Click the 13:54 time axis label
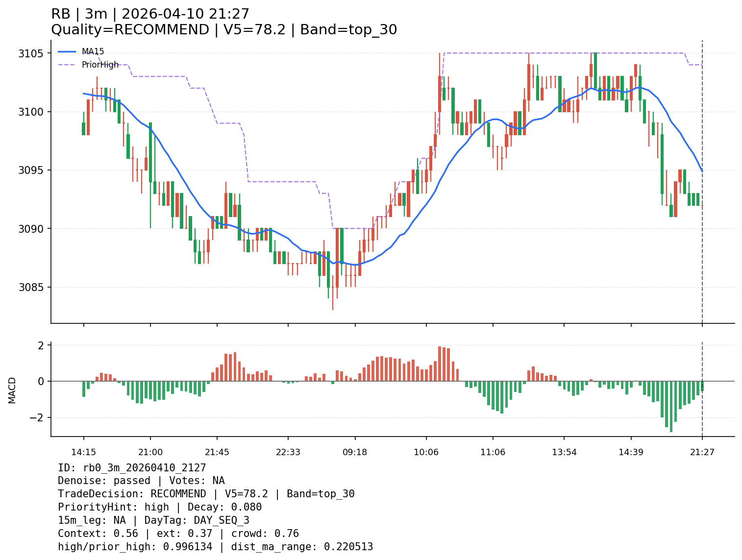The height and width of the screenshot is (560, 742). pos(564,452)
